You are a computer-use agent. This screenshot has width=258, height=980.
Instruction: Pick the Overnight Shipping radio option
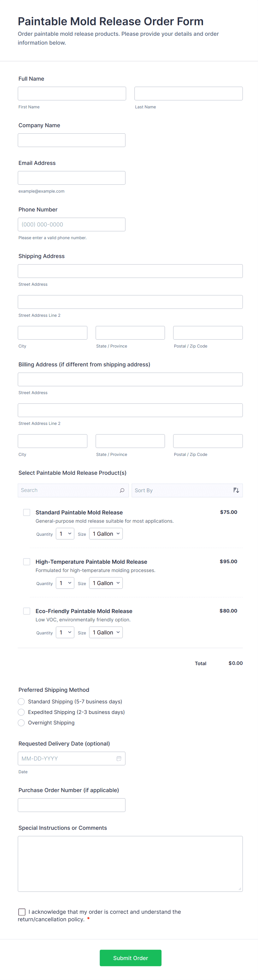(x=21, y=723)
